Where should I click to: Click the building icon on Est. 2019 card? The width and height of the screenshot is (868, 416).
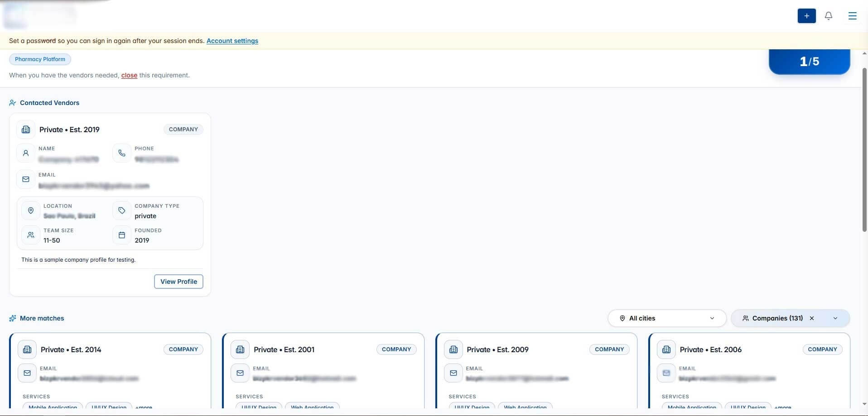(x=26, y=129)
